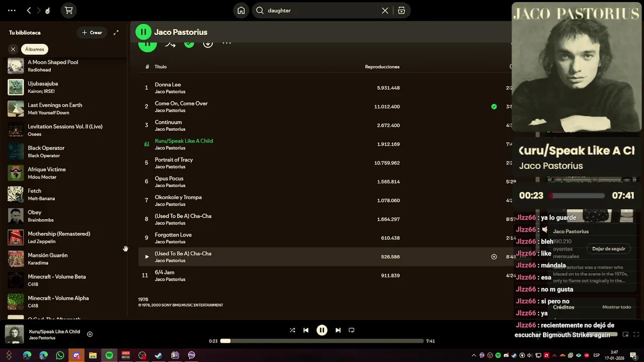Open Steam from the taskbar
644x362 pixels.
(x=158, y=355)
